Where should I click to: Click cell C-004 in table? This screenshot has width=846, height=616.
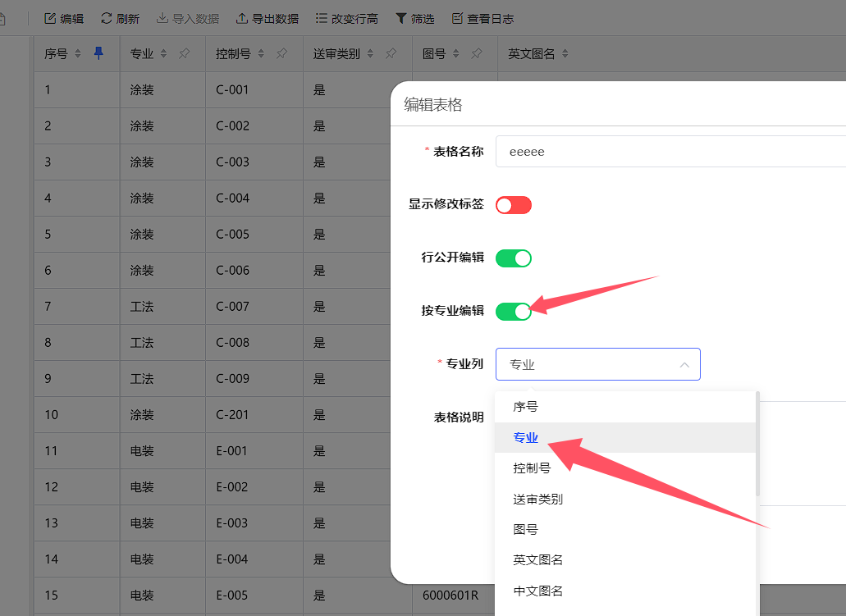coord(254,198)
